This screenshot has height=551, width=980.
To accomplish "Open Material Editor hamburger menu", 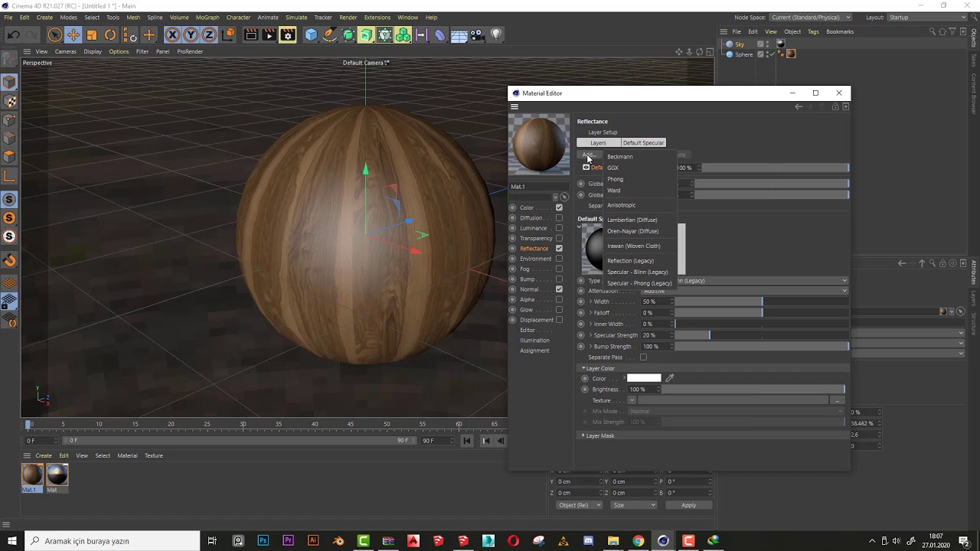I will pyautogui.click(x=514, y=106).
